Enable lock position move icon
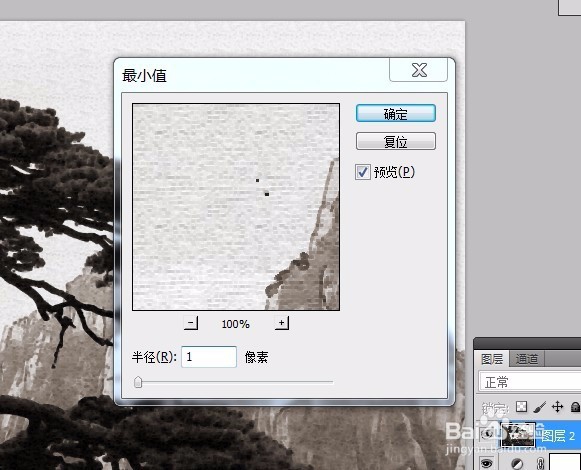This screenshot has width=581, height=470. [557, 407]
